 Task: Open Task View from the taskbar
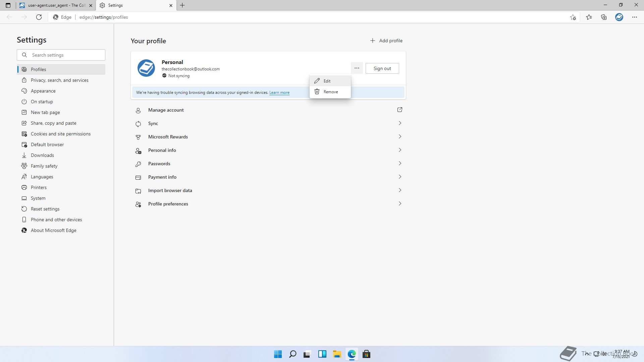point(307,354)
